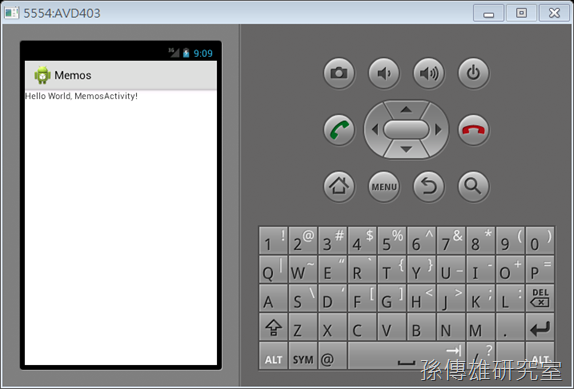The width and height of the screenshot is (574, 389).
Task: Click the keyboard key 1
Action: [x=273, y=240]
